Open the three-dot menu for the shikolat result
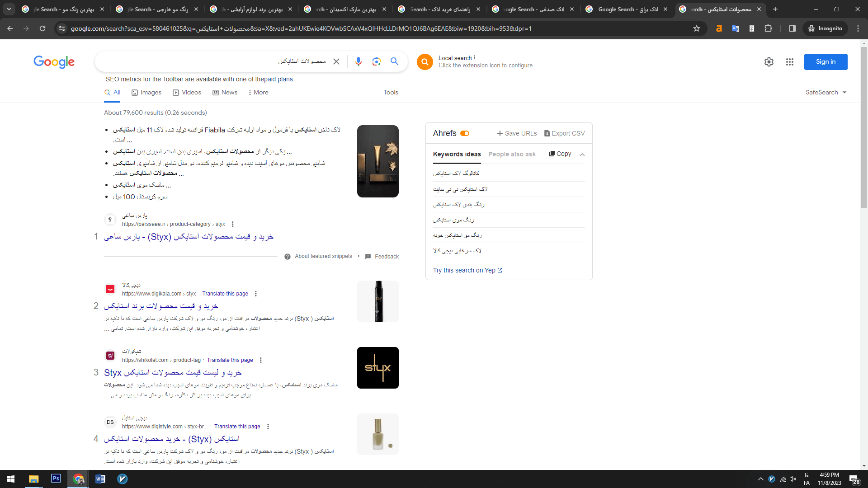 [x=261, y=360]
